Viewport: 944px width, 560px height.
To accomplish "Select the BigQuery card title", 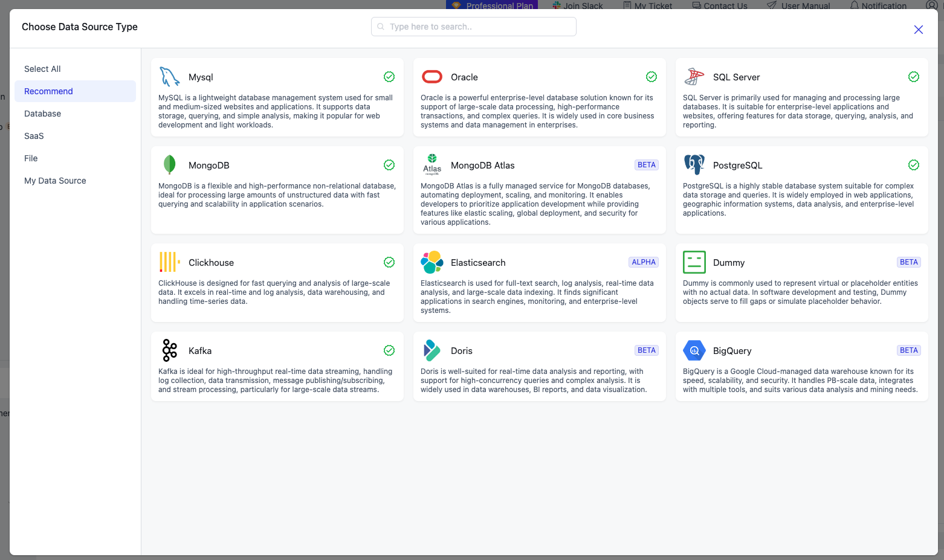I will click(732, 351).
